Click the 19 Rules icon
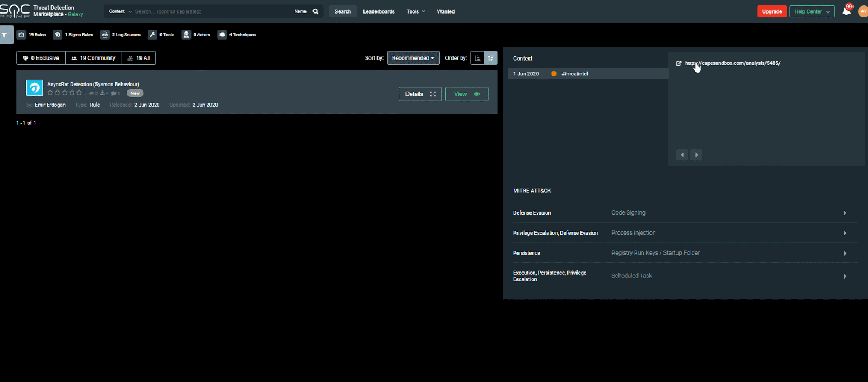 21,35
